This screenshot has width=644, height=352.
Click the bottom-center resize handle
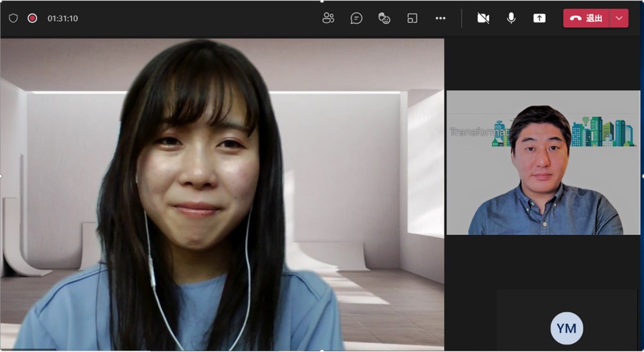322,351
